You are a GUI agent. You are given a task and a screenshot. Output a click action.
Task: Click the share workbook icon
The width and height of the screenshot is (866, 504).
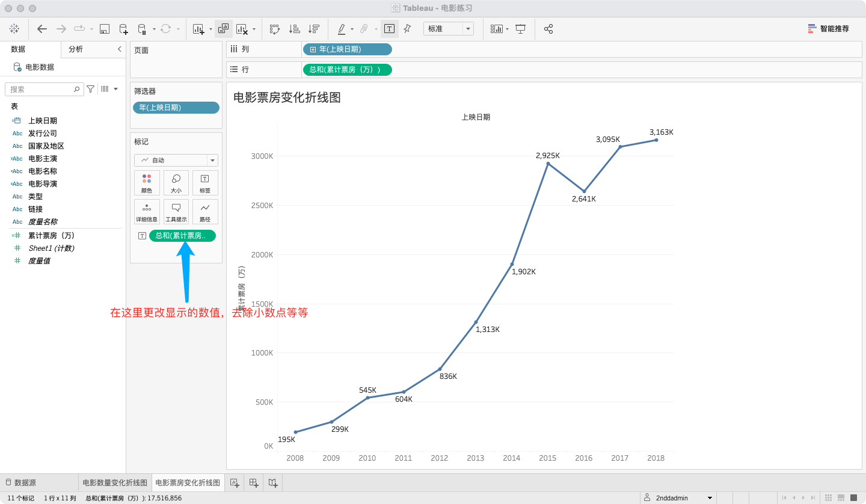pos(548,28)
